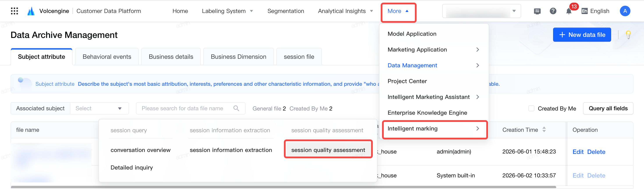The height and width of the screenshot is (189, 644).
Task: Open the help question mark icon
Action: [x=553, y=11]
